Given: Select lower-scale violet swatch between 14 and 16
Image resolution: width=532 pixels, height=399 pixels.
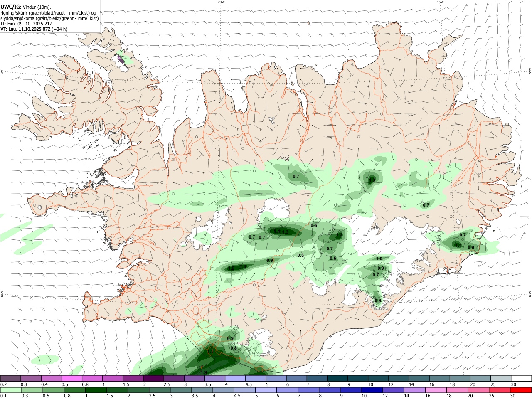Looking at the screenshot, I should [414, 390].
